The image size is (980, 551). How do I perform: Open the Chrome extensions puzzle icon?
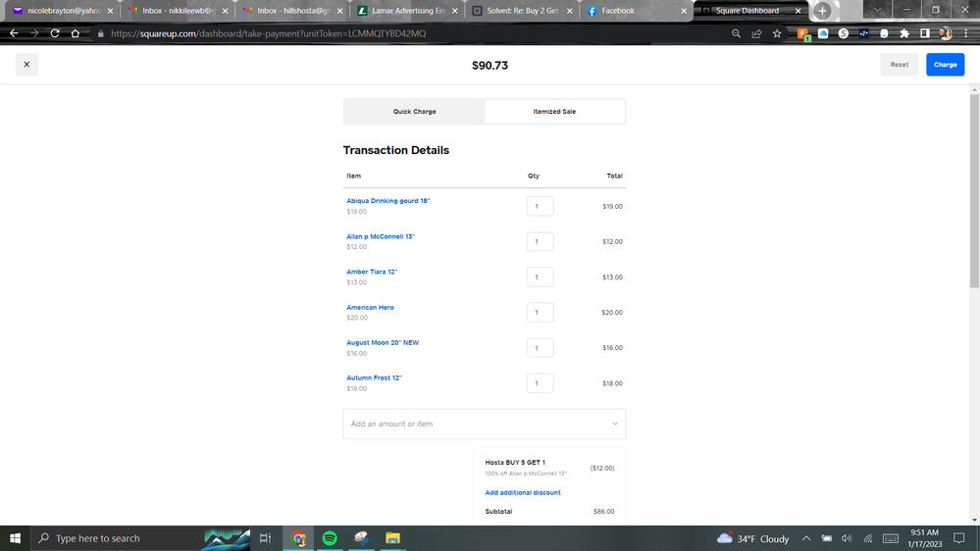(x=904, y=33)
